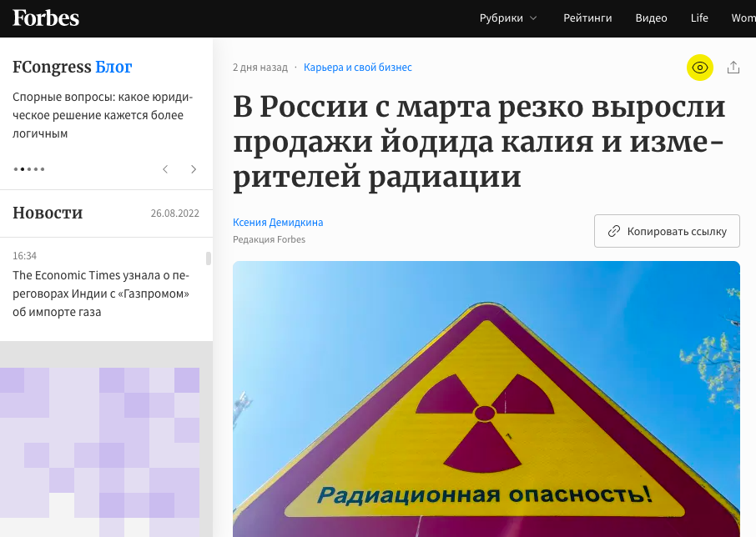Image resolution: width=756 pixels, height=537 pixels.
Task: Open the Рубрики dropdown menu
Action: pyautogui.click(x=507, y=18)
